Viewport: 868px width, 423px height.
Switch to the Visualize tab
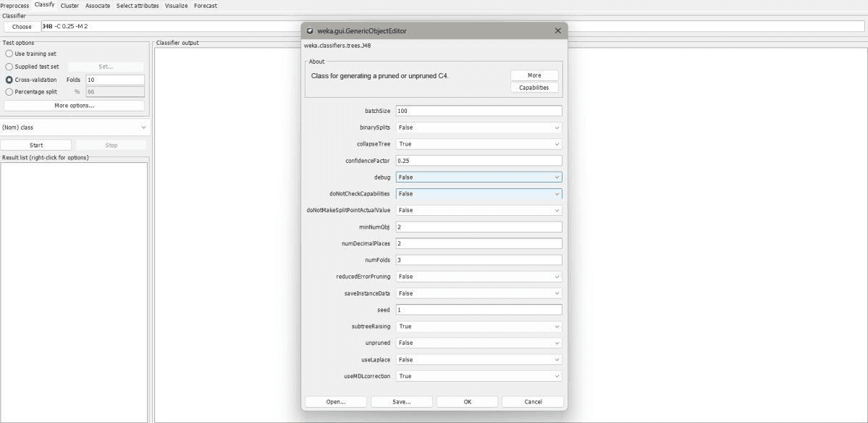(176, 6)
